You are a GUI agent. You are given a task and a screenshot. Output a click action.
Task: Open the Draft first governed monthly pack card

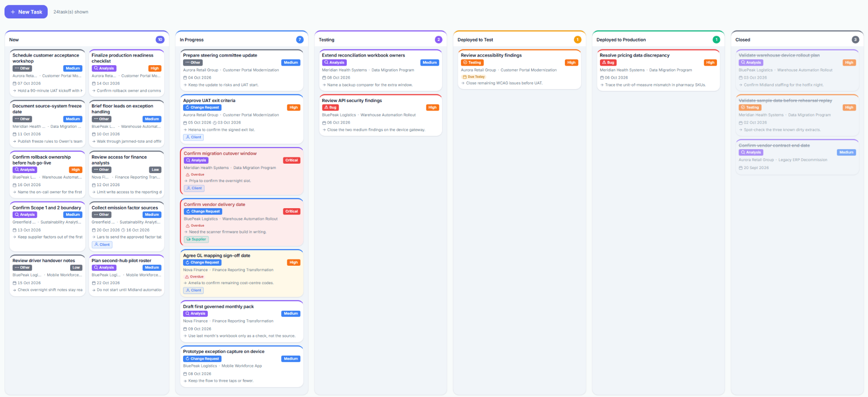(242, 321)
